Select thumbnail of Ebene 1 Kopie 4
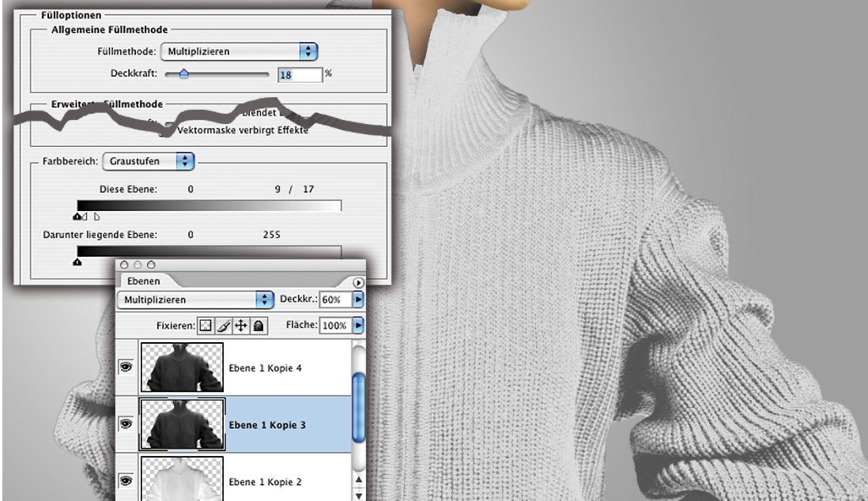The image size is (868, 501). tap(182, 367)
